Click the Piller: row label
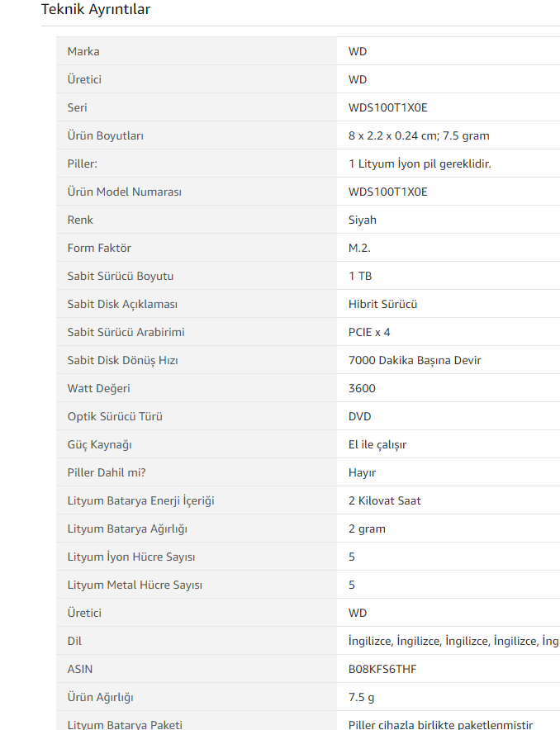 coord(83,164)
